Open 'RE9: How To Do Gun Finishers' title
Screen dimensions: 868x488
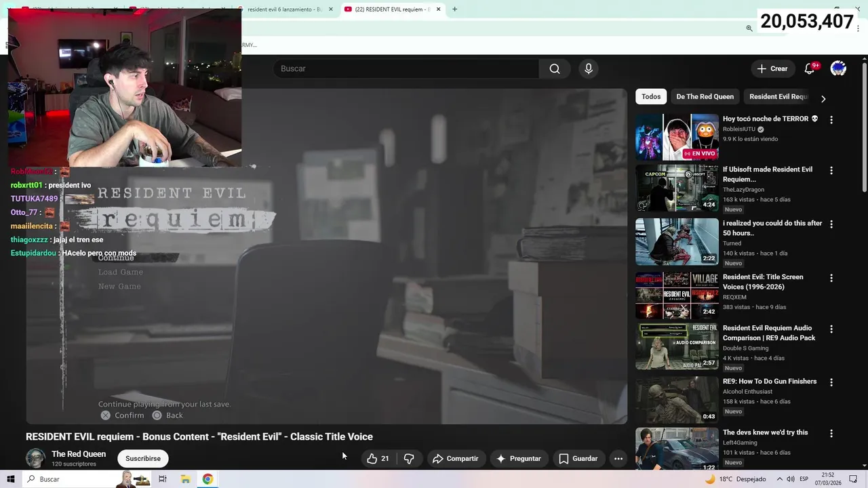point(770,382)
